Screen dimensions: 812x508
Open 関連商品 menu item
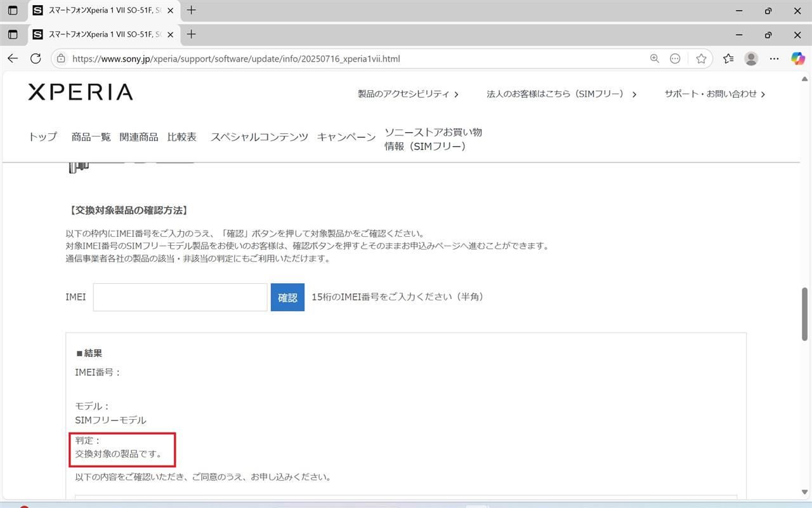(139, 137)
